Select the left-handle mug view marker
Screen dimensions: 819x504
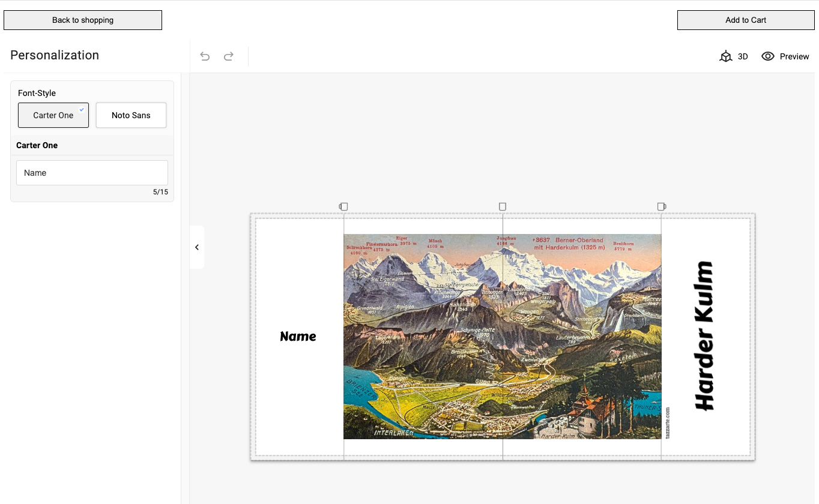tap(343, 206)
